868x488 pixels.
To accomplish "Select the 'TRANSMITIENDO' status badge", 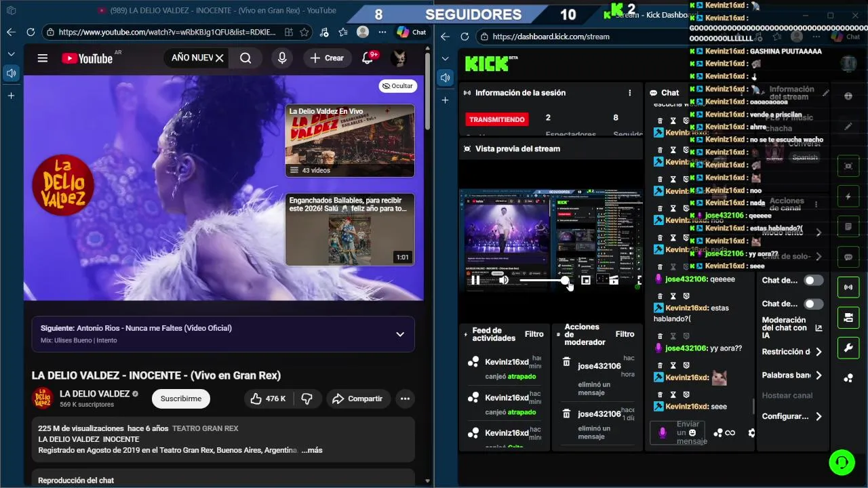I will point(497,119).
